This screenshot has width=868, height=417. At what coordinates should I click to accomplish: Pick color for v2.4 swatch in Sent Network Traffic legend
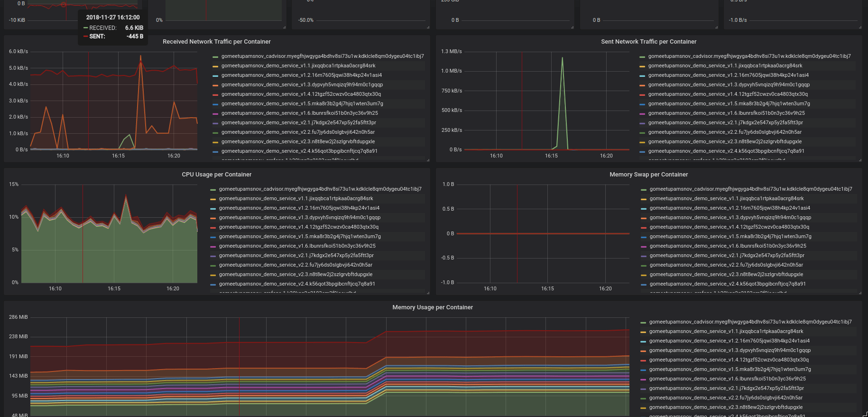pyautogui.click(x=642, y=151)
